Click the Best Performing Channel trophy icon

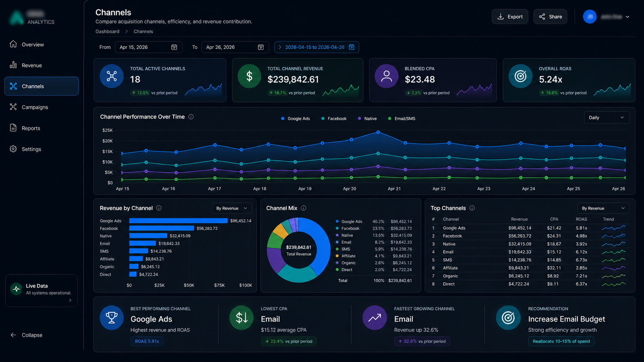pyautogui.click(x=112, y=318)
